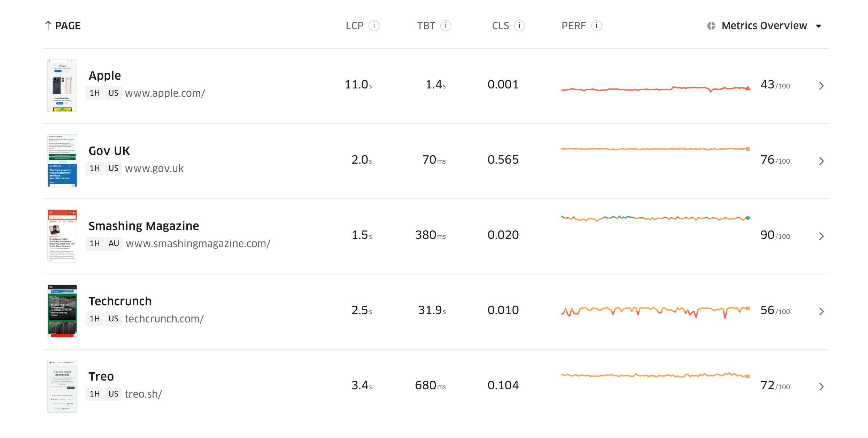The width and height of the screenshot is (868, 438).
Task: Click the TBT info icon
Action: click(446, 26)
